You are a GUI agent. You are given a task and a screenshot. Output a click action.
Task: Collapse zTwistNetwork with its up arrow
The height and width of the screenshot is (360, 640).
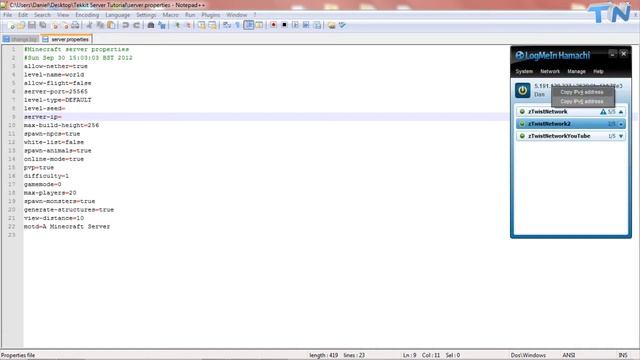(x=621, y=111)
